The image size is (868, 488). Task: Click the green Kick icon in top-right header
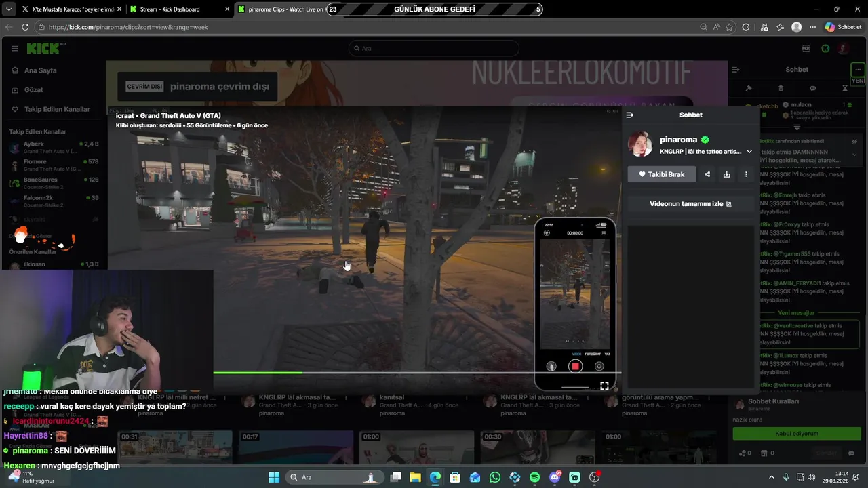pyautogui.click(x=825, y=48)
